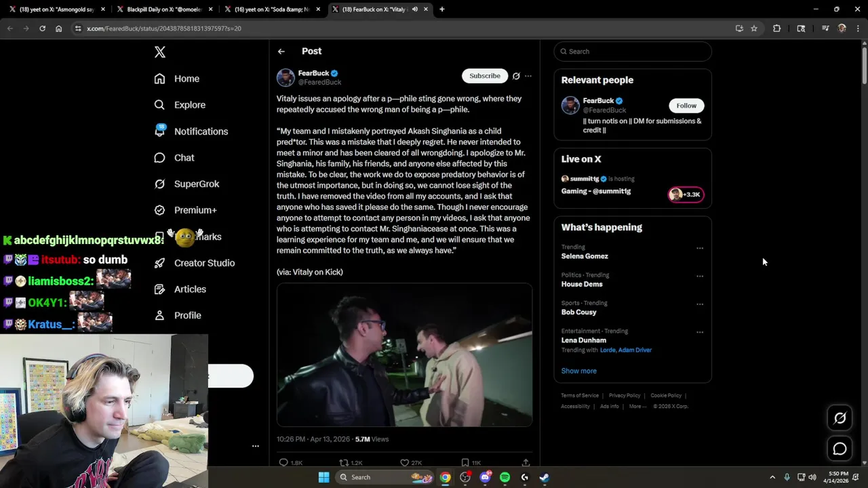Open the Home page icon
This screenshot has height=488, width=868.
point(159,79)
